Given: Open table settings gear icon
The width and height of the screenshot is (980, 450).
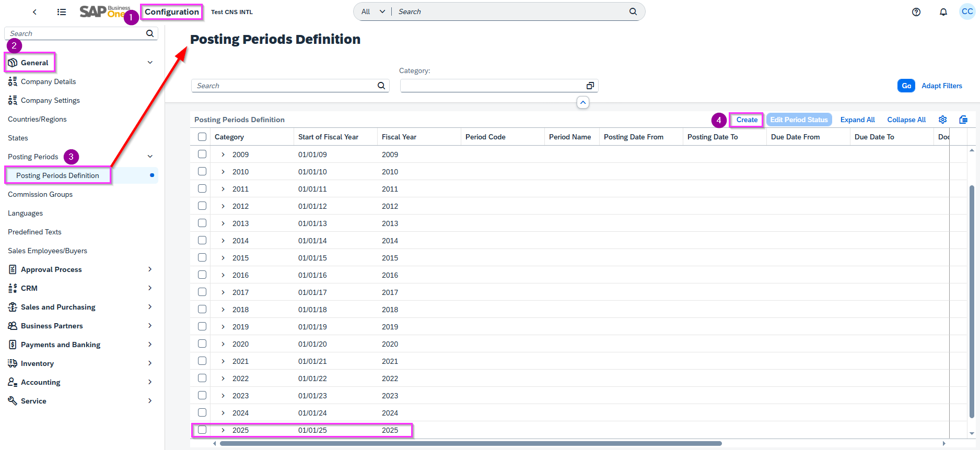Looking at the screenshot, I should coord(943,120).
